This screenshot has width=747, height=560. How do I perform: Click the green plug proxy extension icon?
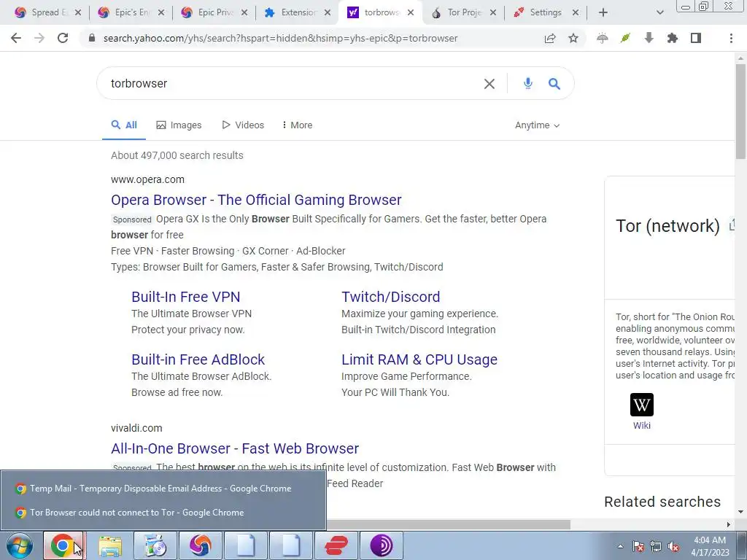coord(625,38)
